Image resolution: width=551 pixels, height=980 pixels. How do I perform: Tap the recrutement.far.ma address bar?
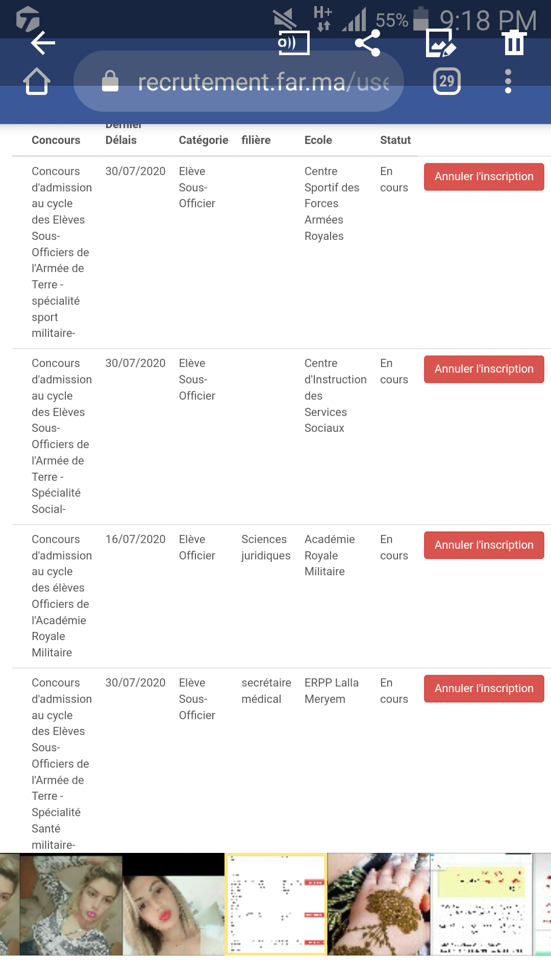pos(263,82)
